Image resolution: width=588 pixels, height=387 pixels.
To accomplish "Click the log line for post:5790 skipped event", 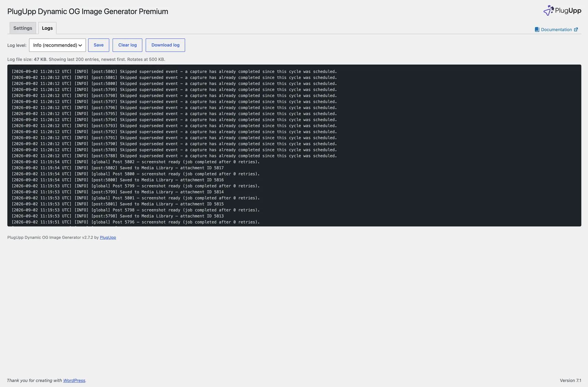I will (174, 144).
